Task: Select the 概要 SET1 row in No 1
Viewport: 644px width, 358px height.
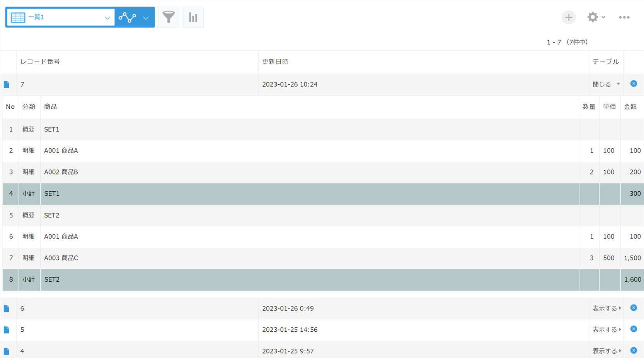Action: (x=323, y=130)
